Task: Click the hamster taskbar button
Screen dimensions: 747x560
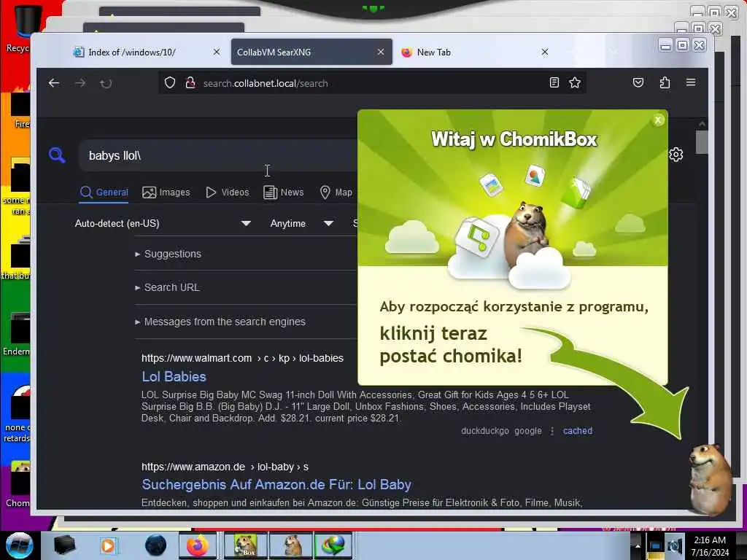Action: coord(291,545)
